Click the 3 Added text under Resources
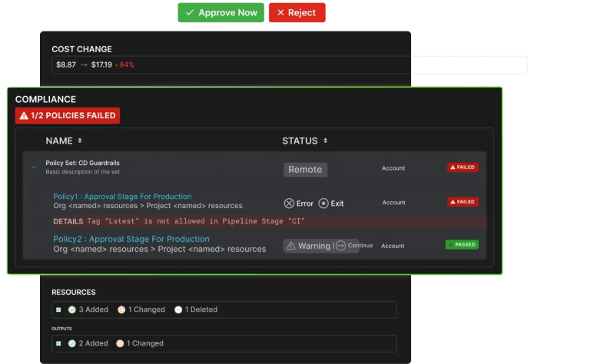 [93, 309]
